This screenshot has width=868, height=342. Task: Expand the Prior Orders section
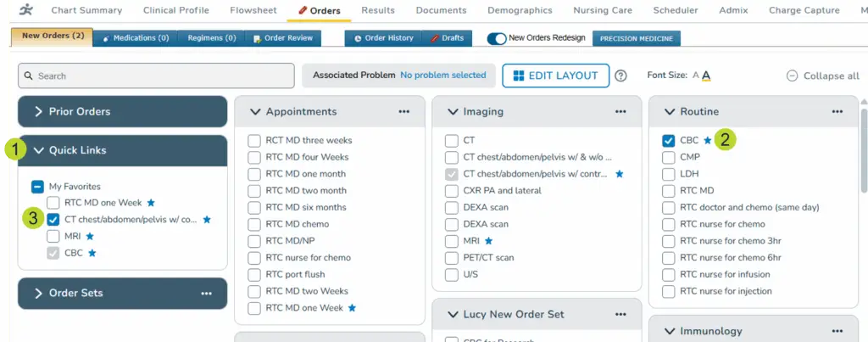(x=39, y=111)
